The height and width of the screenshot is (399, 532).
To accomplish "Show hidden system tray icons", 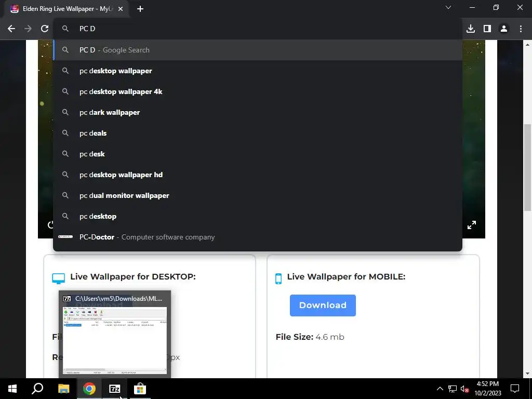I will point(440,389).
